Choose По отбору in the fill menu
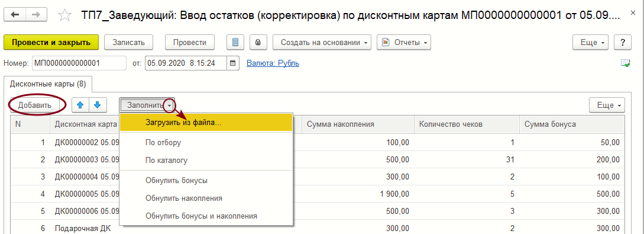Viewport: 644px width, 234px height. [206, 143]
